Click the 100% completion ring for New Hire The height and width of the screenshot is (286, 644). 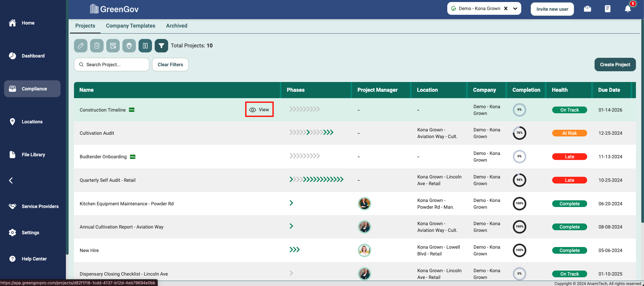(x=520, y=250)
